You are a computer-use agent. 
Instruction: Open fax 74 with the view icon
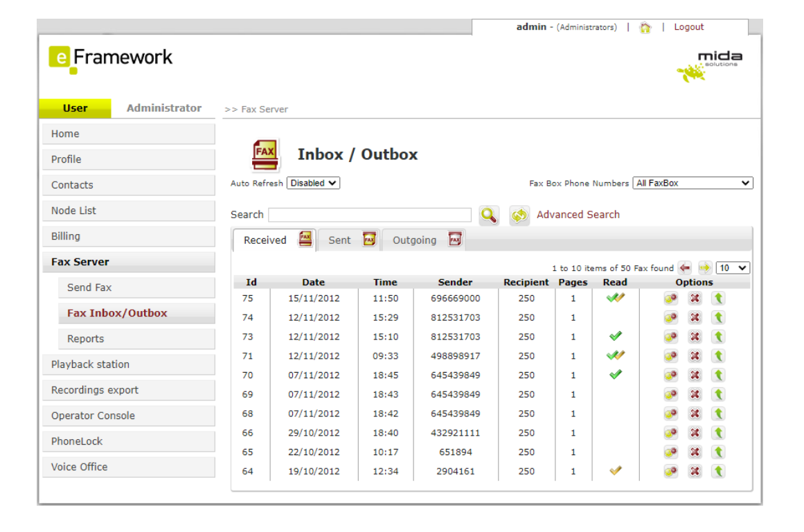click(670, 317)
